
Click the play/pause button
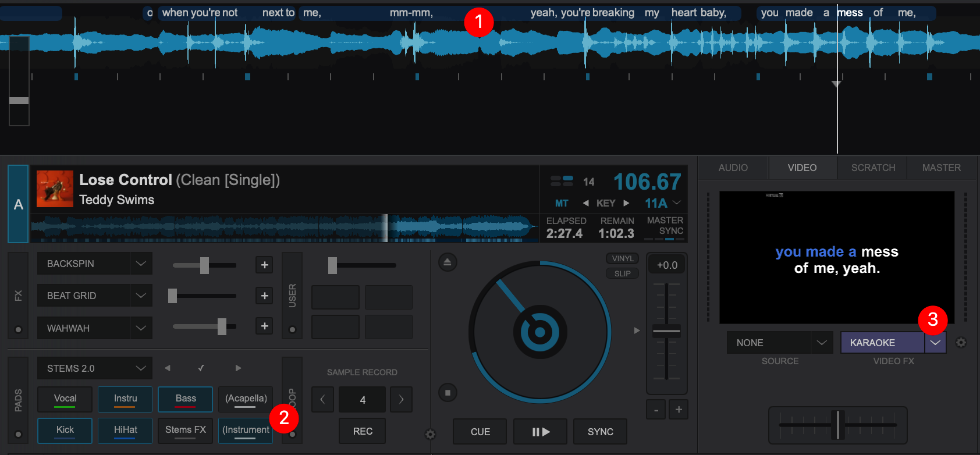pyautogui.click(x=540, y=432)
